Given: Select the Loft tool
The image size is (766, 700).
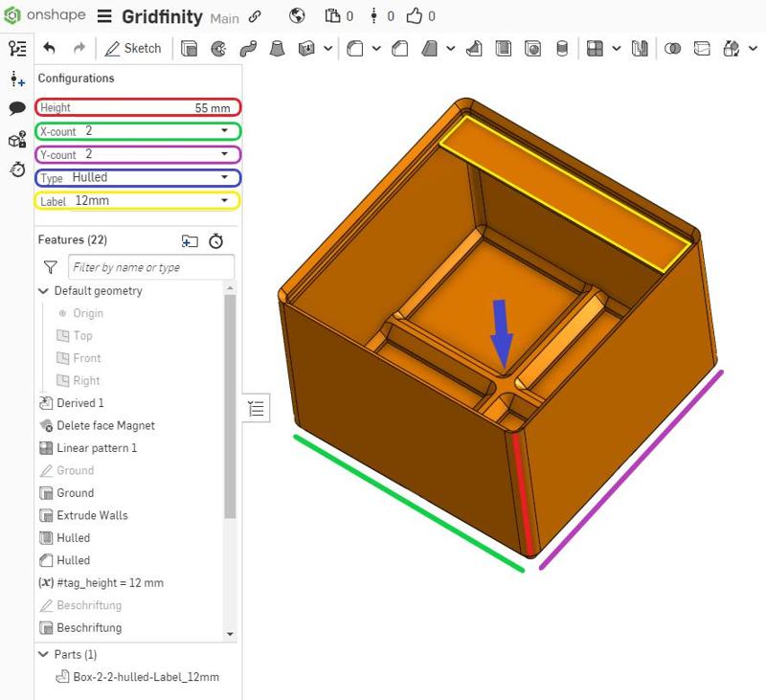Looking at the screenshot, I should coord(278,48).
